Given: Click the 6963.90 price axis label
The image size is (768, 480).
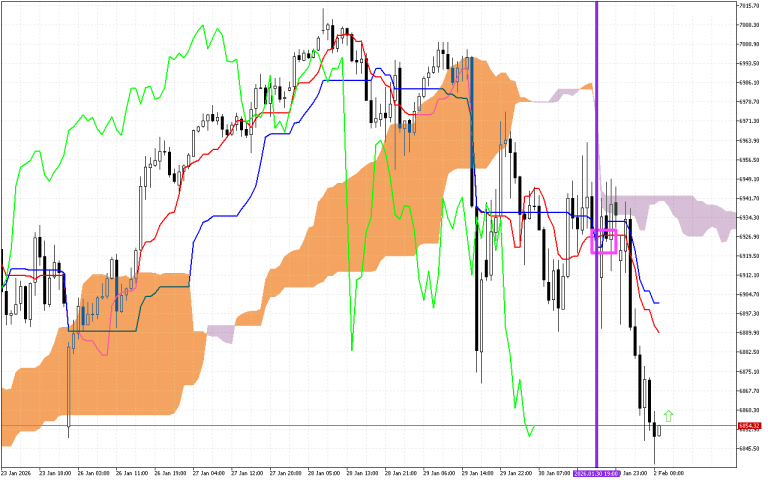Looking at the screenshot, I should pos(750,141).
